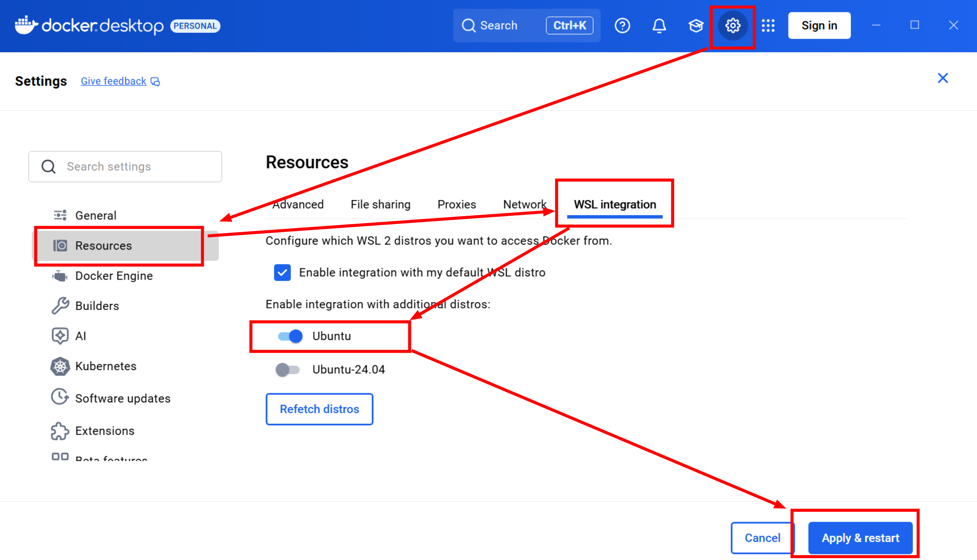This screenshot has width=977, height=560.
Task: Click the notifications bell icon
Action: click(659, 26)
